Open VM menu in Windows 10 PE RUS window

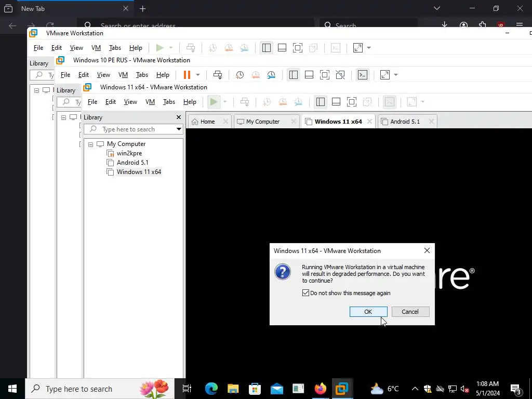click(x=123, y=75)
